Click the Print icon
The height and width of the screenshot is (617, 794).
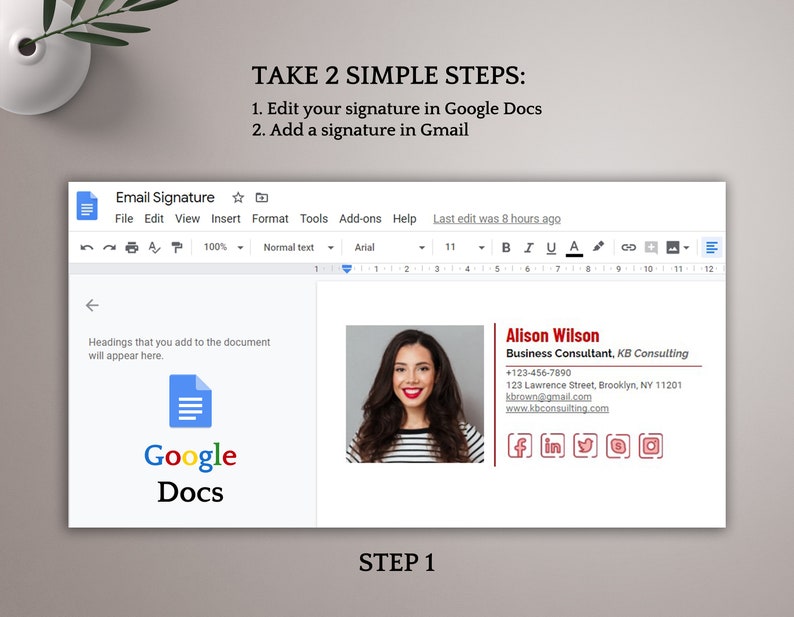coord(132,248)
